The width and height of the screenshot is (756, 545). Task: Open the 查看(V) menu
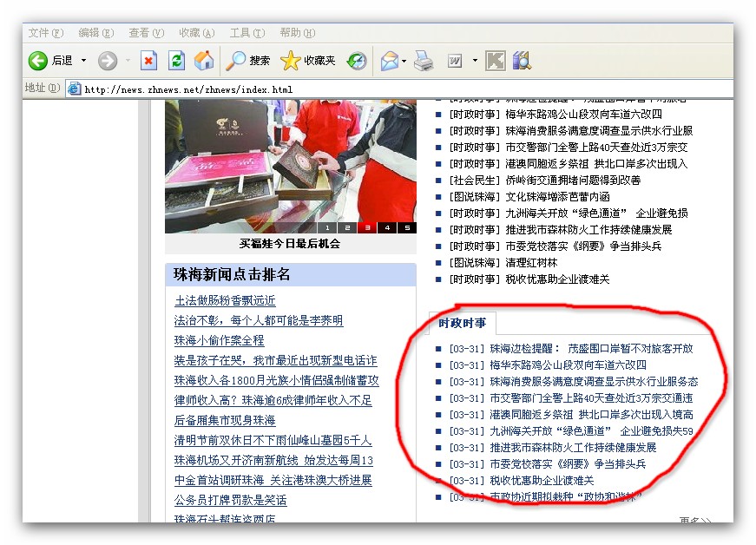tap(146, 33)
